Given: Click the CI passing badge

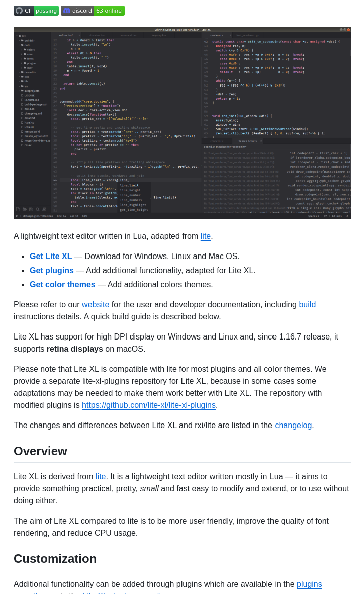Looking at the screenshot, I should click(x=36, y=11).
